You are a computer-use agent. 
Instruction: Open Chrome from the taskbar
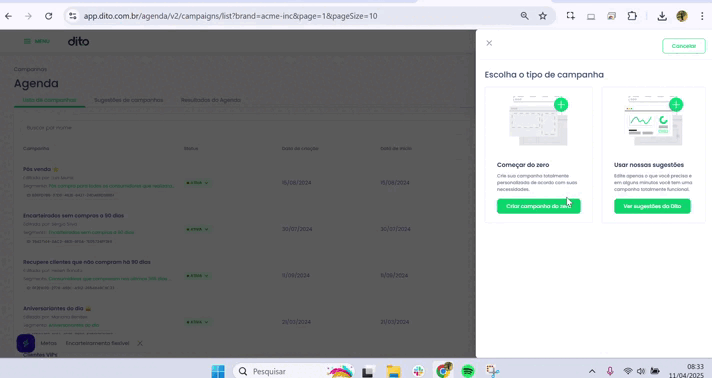point(443,371)
